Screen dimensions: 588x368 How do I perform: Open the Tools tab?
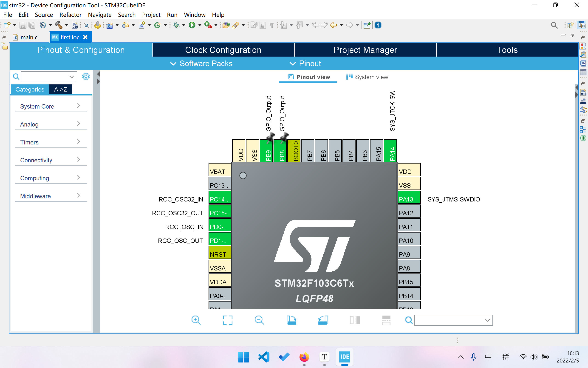pos(507,50)
